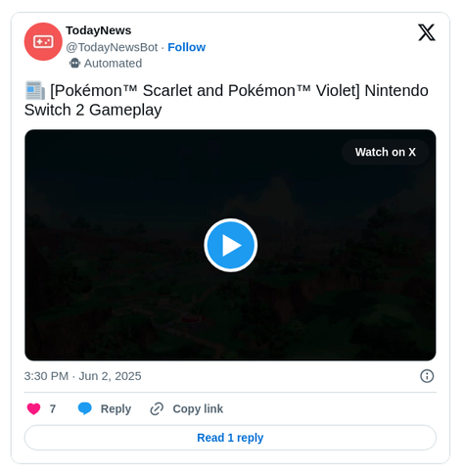Click the robot icon beside Automated

74,63
